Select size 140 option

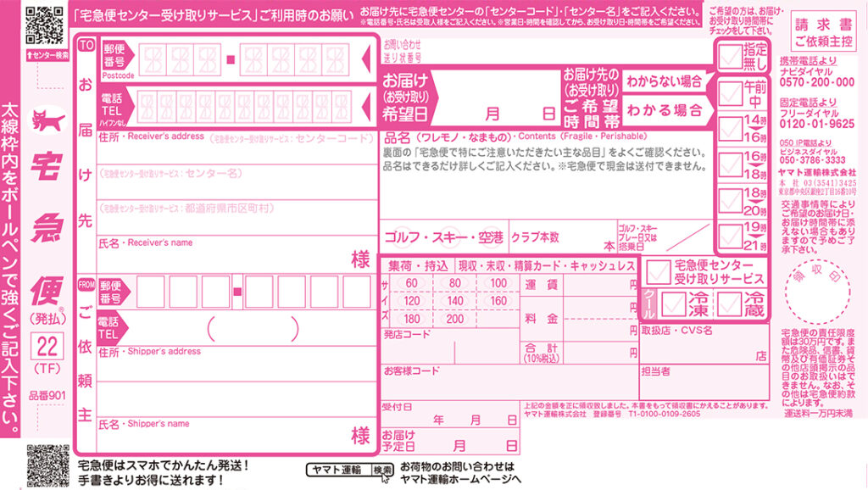(x=455, y=301)
